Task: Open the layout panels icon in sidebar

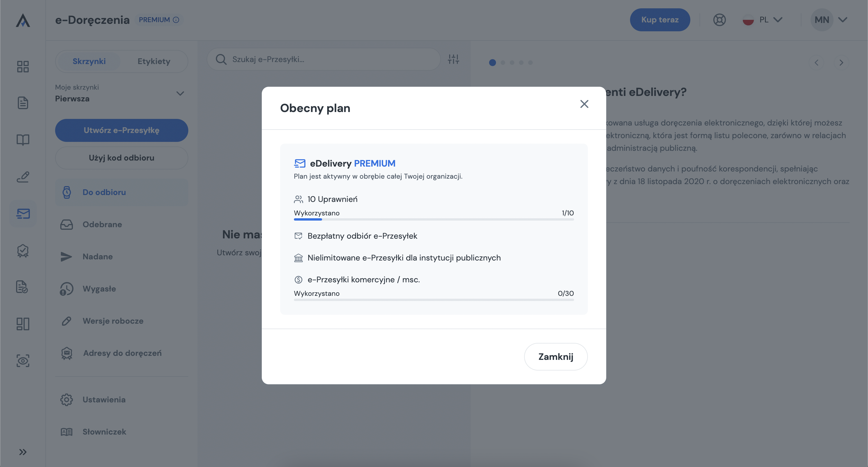Action: (23, 324)
